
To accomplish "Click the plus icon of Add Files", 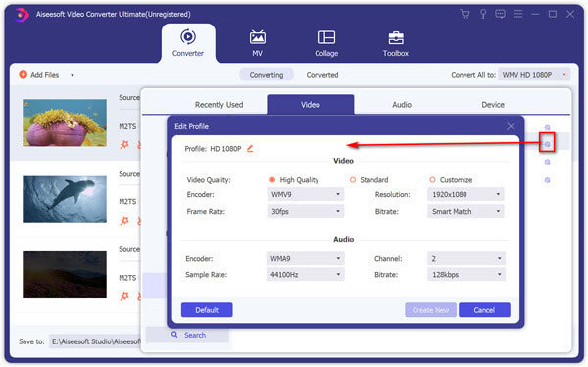I will (24, 75).
